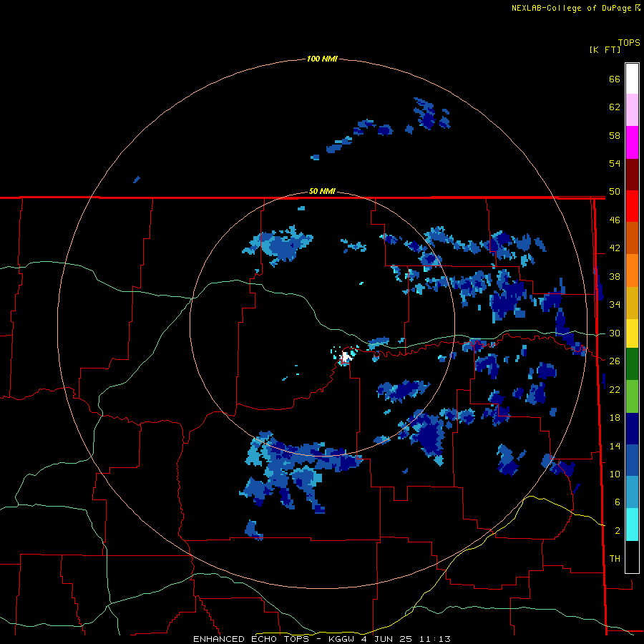This screenshot has height=644, width=644.
Task: Click the navy blue legend swatch
Action: 632,429
